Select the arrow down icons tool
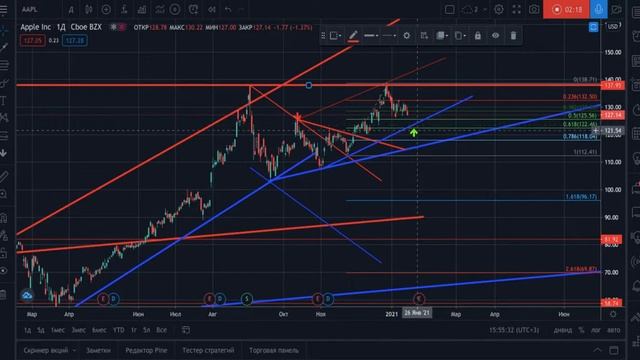Screen dimensions: 640x360 click(4, 153)
